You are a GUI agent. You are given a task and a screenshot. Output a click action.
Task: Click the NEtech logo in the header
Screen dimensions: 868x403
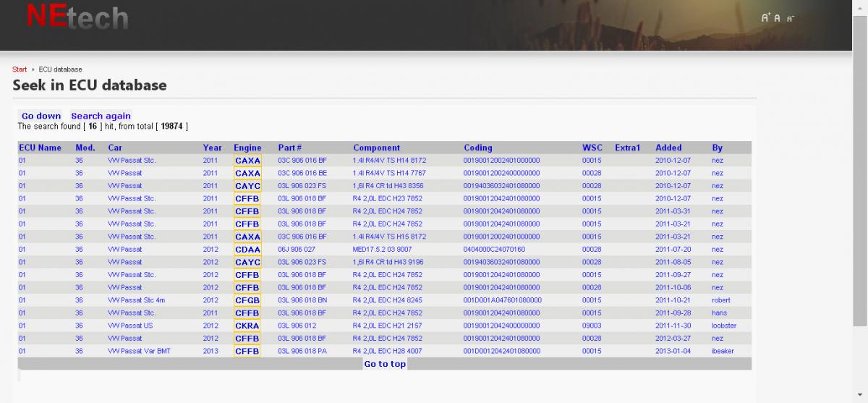77,17
